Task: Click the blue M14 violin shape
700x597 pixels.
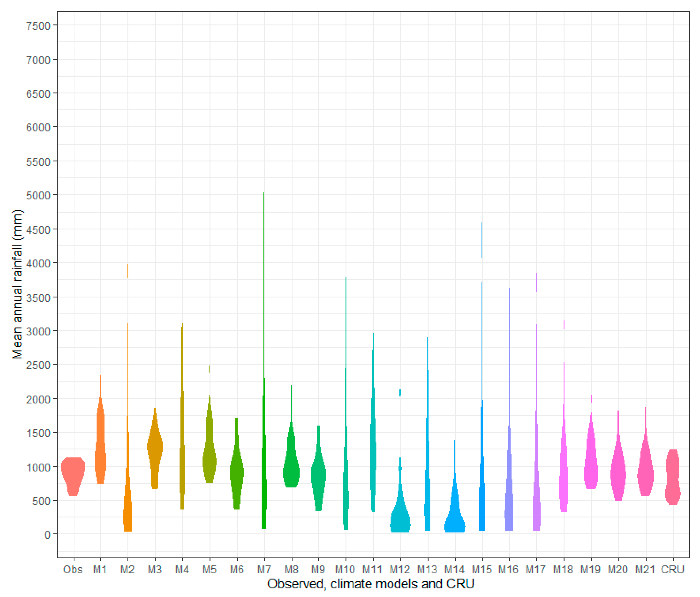Action: pyautogui.click(x=454, y=520)
